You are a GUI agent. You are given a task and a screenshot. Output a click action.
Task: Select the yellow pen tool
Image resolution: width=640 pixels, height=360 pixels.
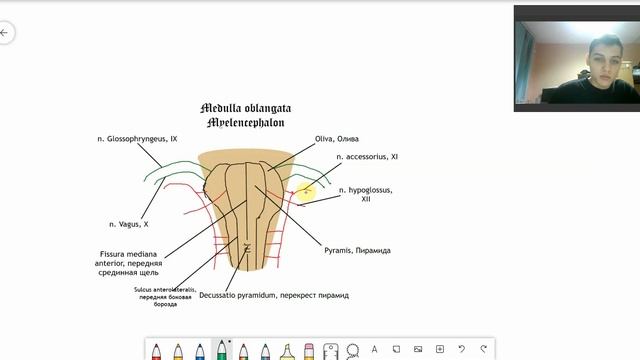click(x=178, y=351)
